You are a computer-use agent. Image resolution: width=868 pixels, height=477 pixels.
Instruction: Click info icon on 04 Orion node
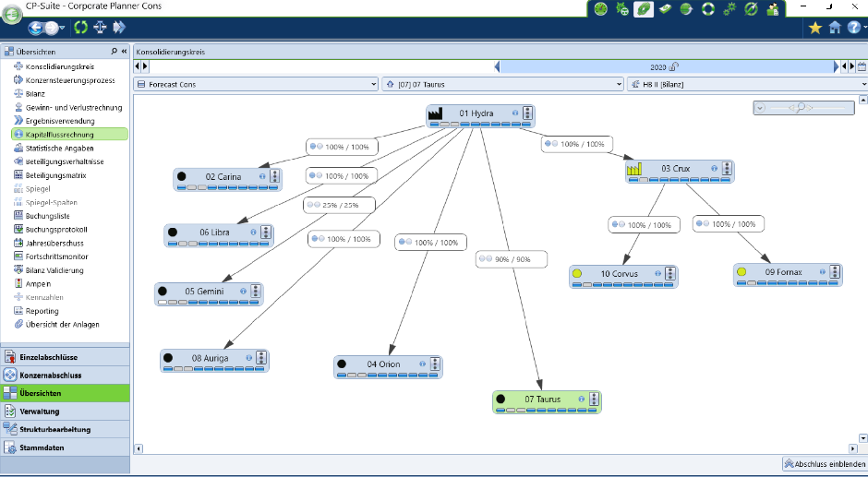point(422,364)
